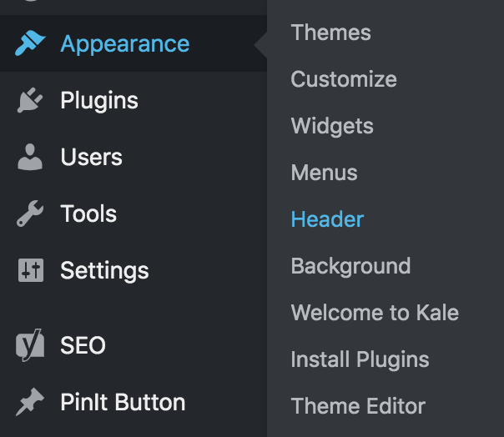Click the Yoast SEO icon
504x437 pixels.
[30, 345]
